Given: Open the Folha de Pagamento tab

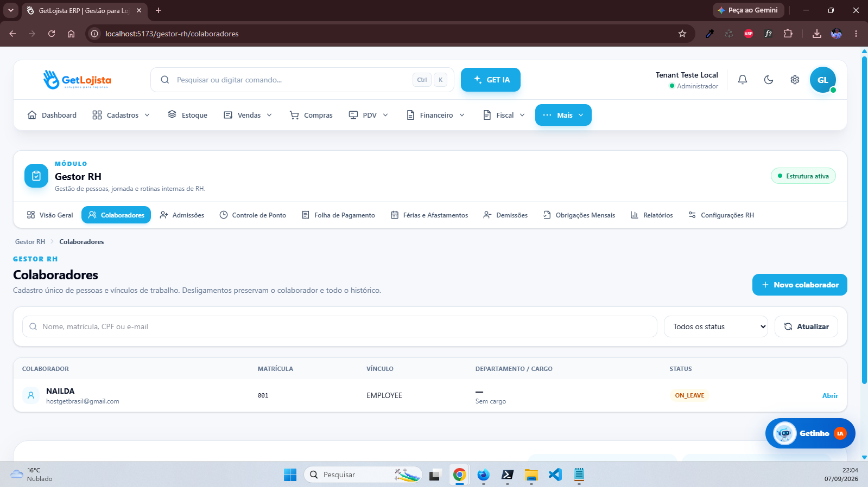Looking at the screenshot, I should [x=338, y=215].
